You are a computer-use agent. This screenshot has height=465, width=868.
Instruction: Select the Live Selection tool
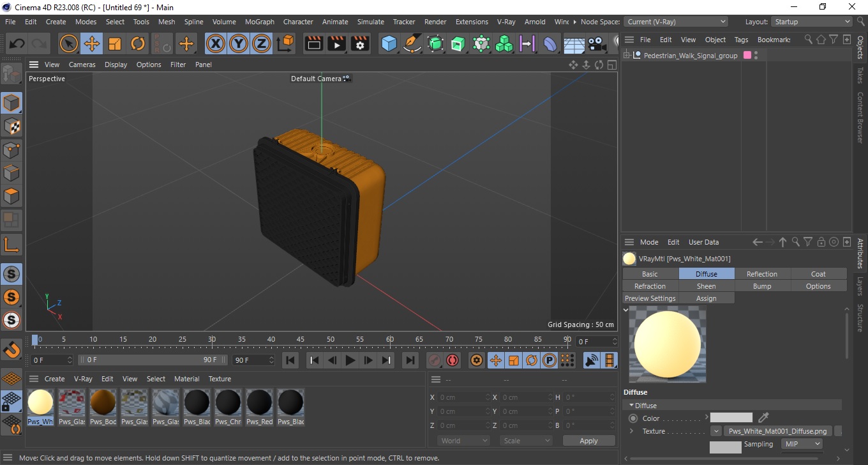[x=69, y=44]
